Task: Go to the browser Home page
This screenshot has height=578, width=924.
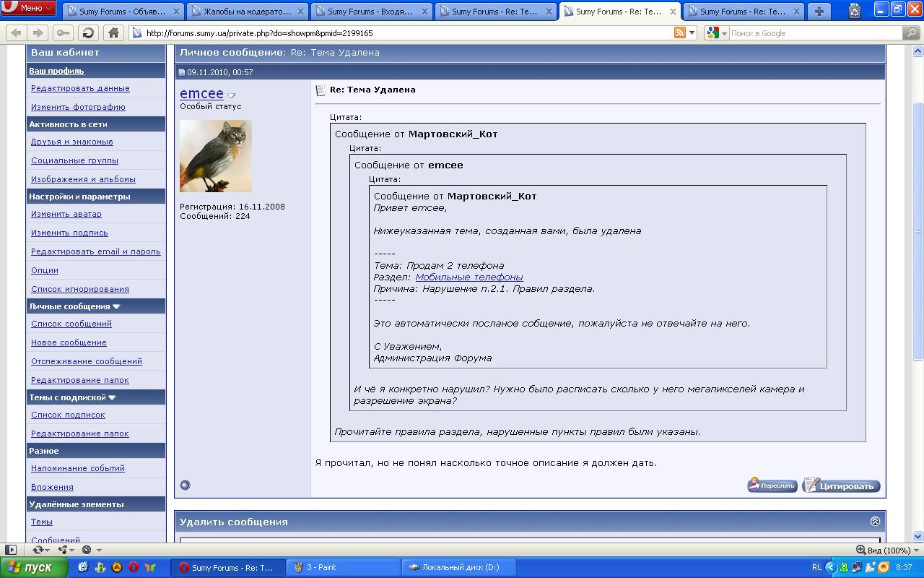Action: pyautogui.click(x=113, y=33)
